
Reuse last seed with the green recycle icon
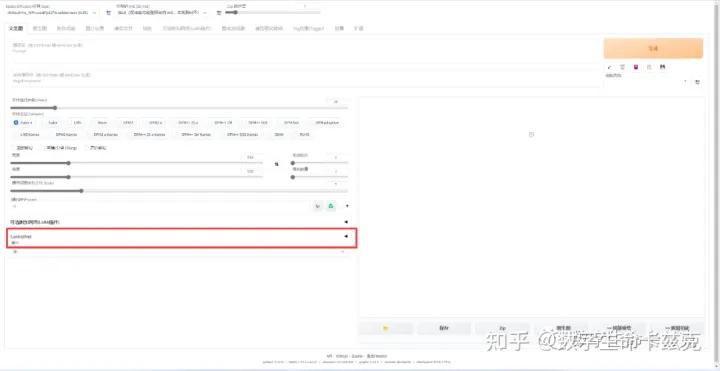click(x=331, y=206)
